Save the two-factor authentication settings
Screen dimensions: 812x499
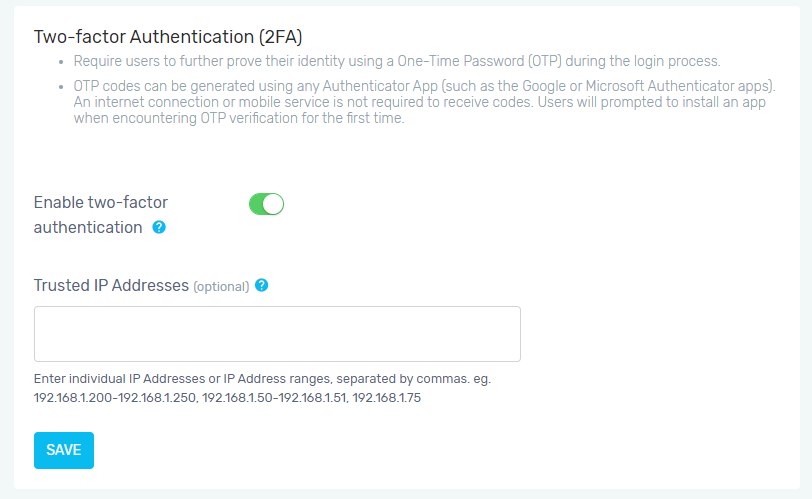coord(64,450)
